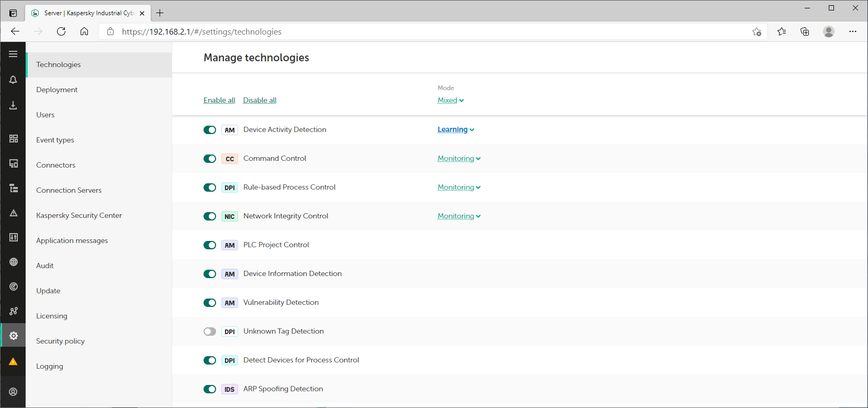868x408 pixels.
Task: Click the dashboard grid icon in sidebar
Action: click(x=13, y=138)
